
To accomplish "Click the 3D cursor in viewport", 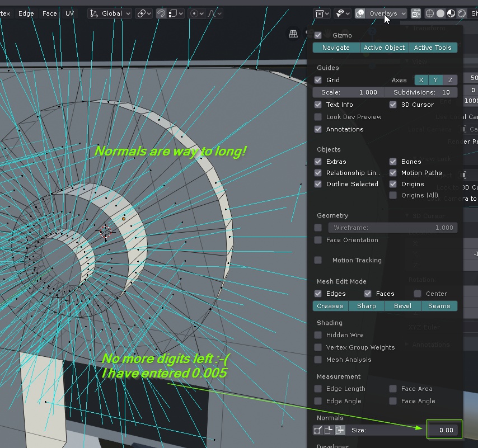I will pos(105,232).
